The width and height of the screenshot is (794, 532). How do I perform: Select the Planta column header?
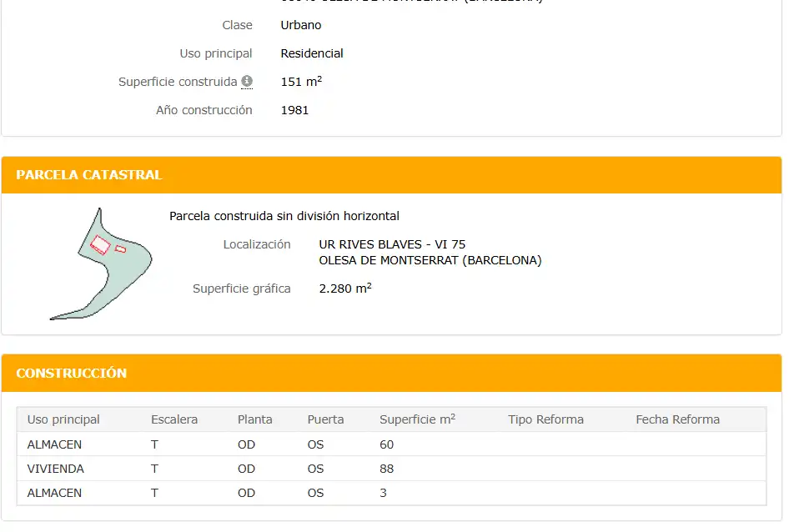[254, 419]
